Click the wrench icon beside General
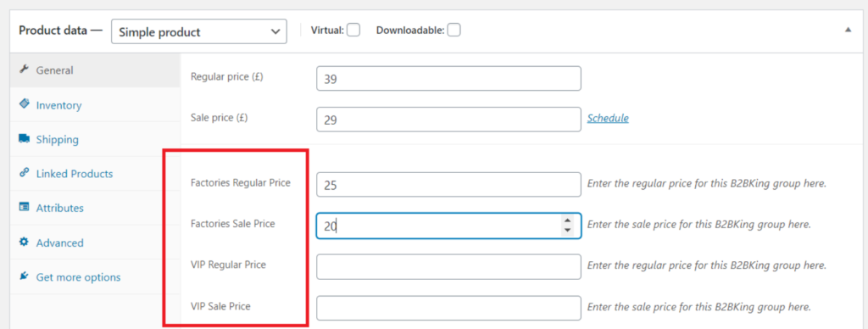 pos(24,70)
